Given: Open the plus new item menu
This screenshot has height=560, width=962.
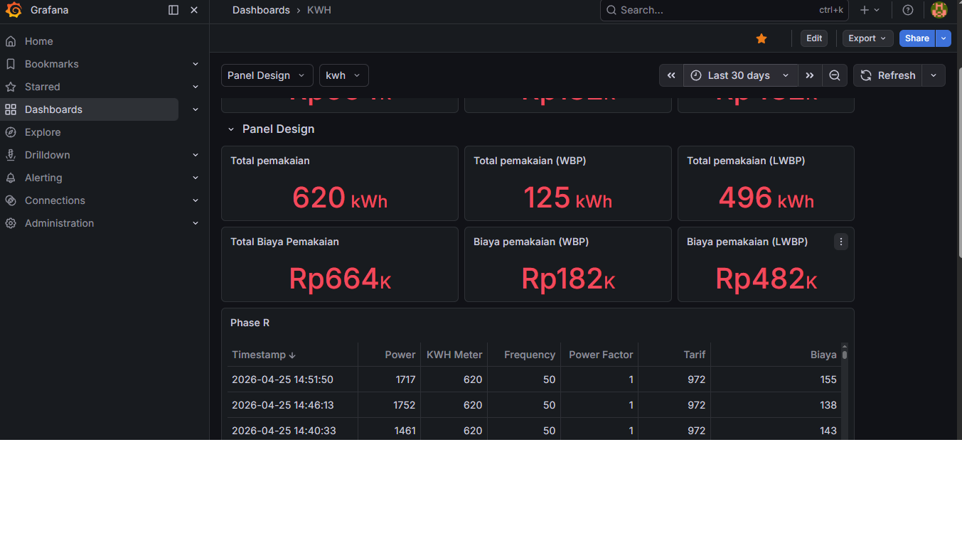Looking at the screenshot, I should pyautogui.click(x=869, y=10).
